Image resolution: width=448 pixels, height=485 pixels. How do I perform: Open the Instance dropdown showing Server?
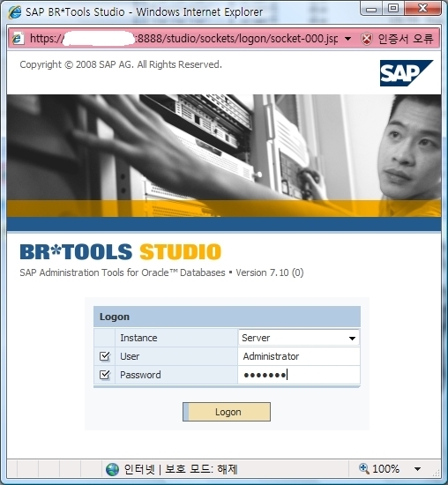click(299, 338)
